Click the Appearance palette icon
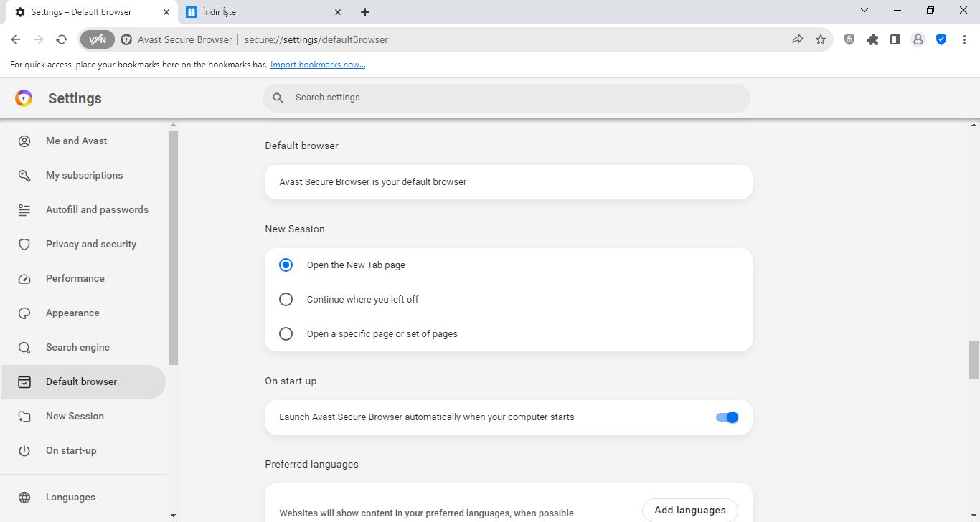980x522 pixels. point(24,313)
